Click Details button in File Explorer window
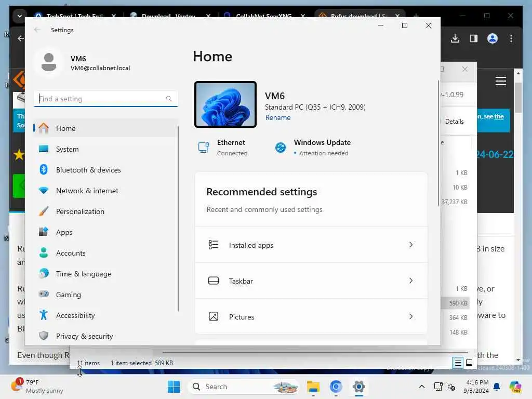The width and height of the screenshot is (532, 399). (454, 122)
